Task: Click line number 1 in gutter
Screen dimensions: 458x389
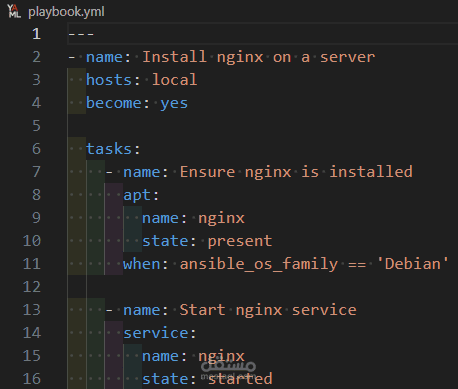Action: 37,34
